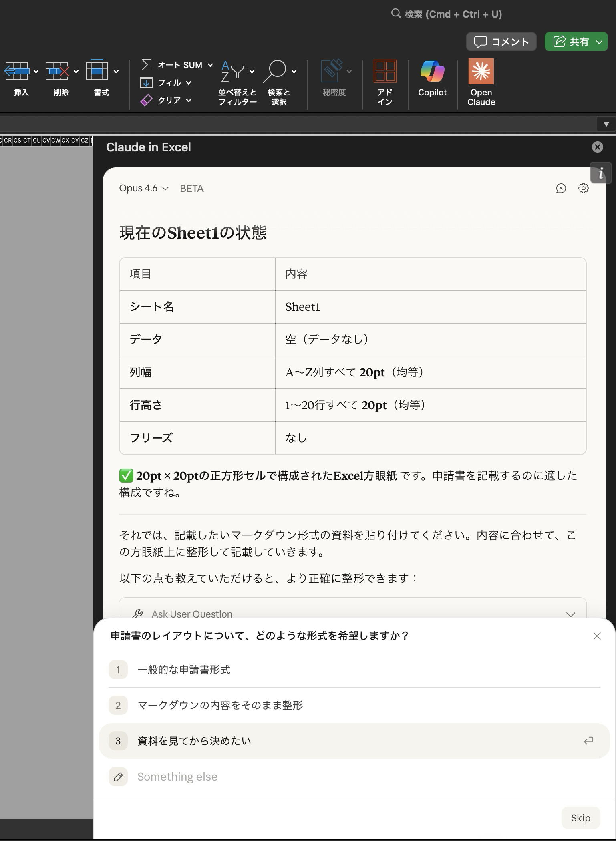Click the 'Sheet1' table cell
Image resolution: width=616 pixels, height=841 pixels.
(431, 307)
